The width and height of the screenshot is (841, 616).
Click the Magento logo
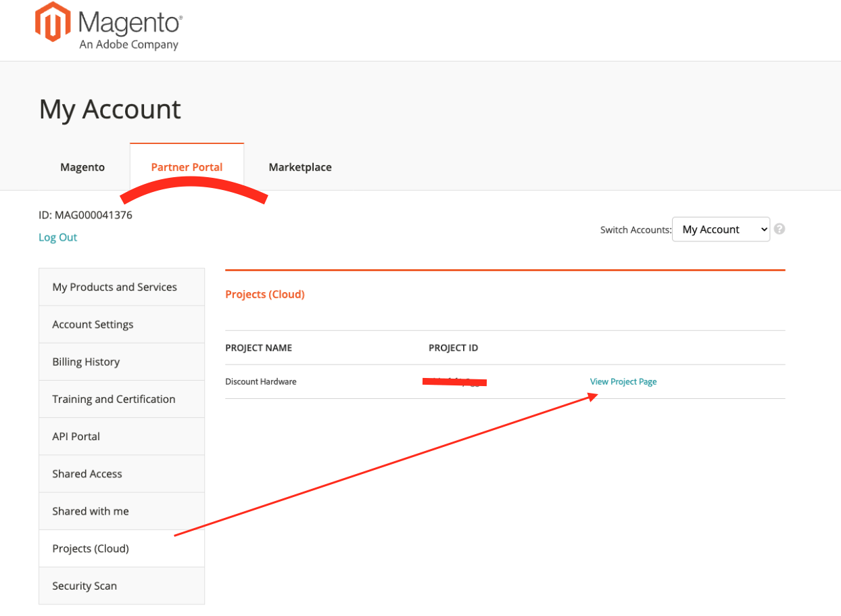point(108,26)
